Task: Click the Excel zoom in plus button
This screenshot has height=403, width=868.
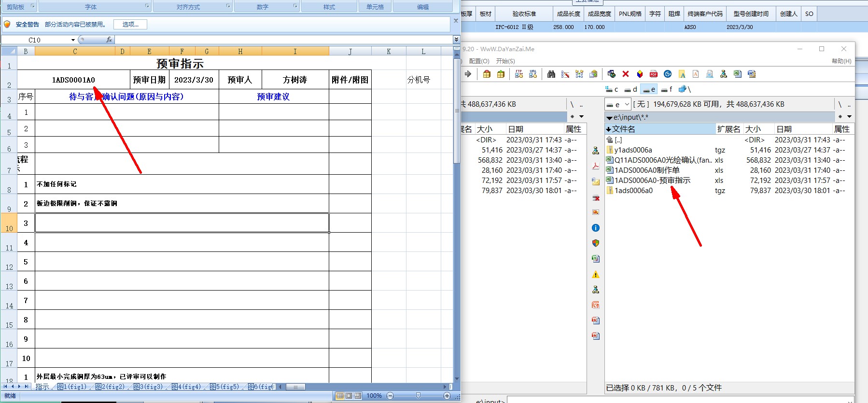Action: pos(447,396)
